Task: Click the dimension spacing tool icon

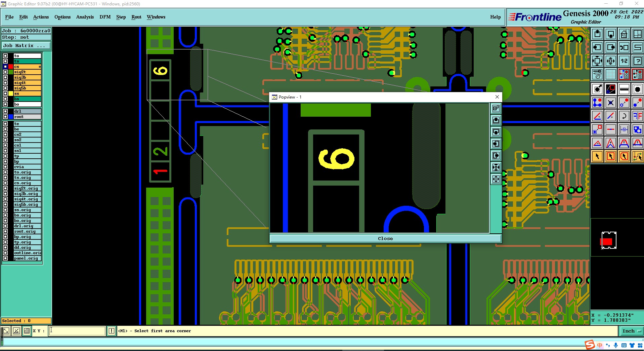Action: point(624,129)
